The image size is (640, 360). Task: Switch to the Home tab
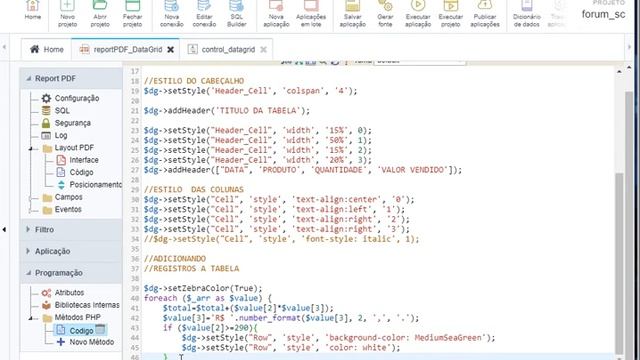(47, 49)
